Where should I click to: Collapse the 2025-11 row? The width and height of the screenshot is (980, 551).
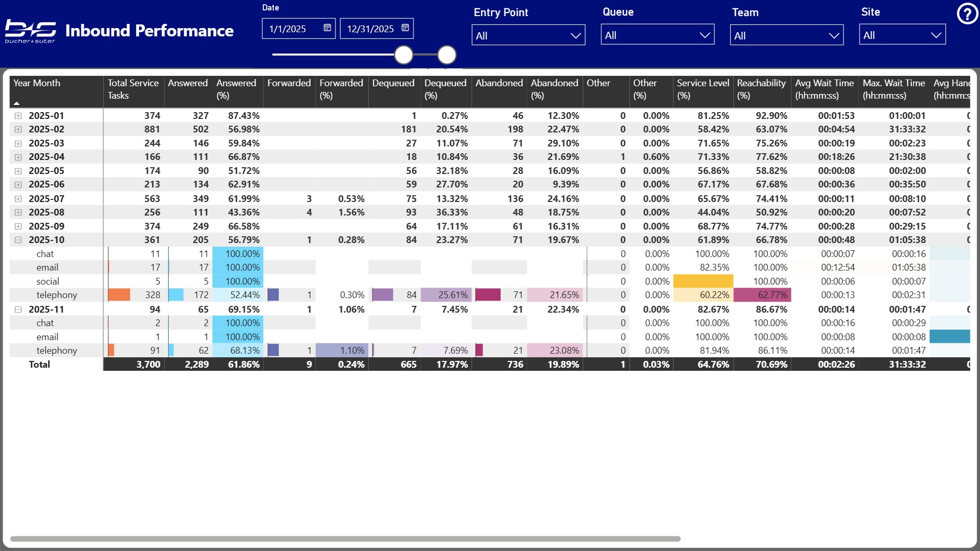18,309
